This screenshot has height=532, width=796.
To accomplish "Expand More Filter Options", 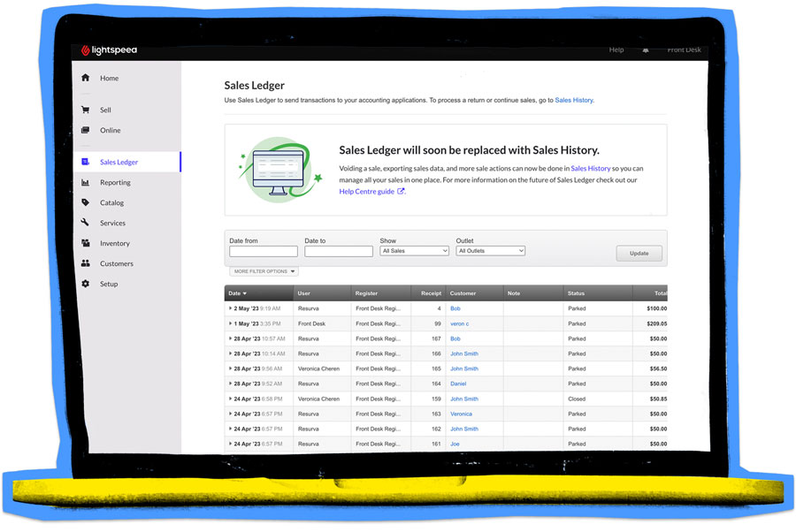I will 264,271.
